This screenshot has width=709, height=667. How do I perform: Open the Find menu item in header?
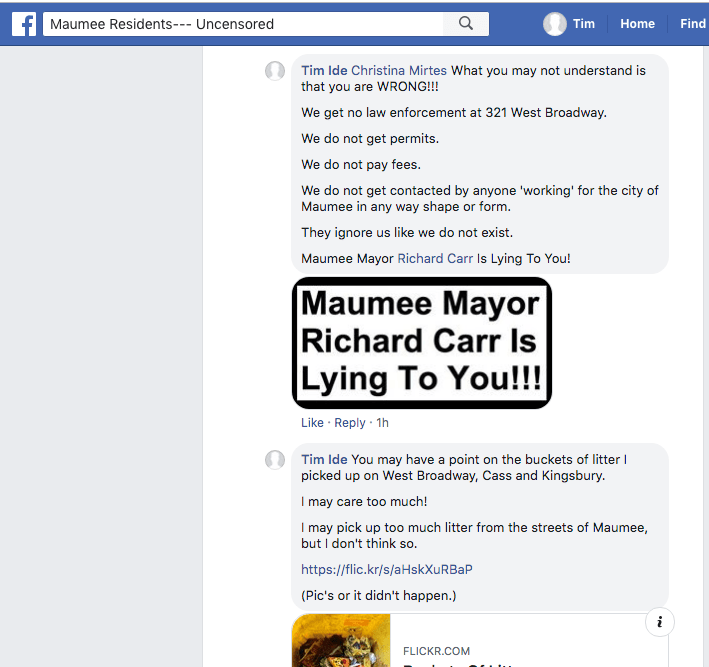click(692, 24)
